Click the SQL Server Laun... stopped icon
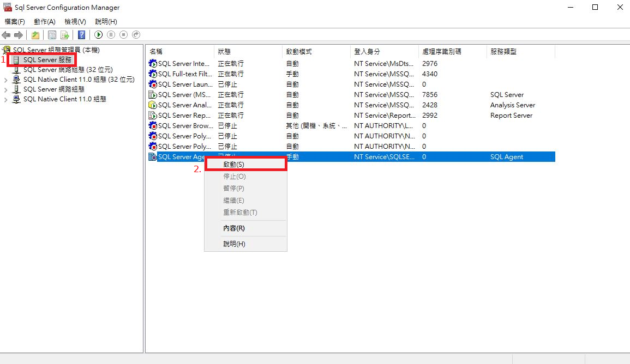The image size is (630, 364). (x=153, y=84)
